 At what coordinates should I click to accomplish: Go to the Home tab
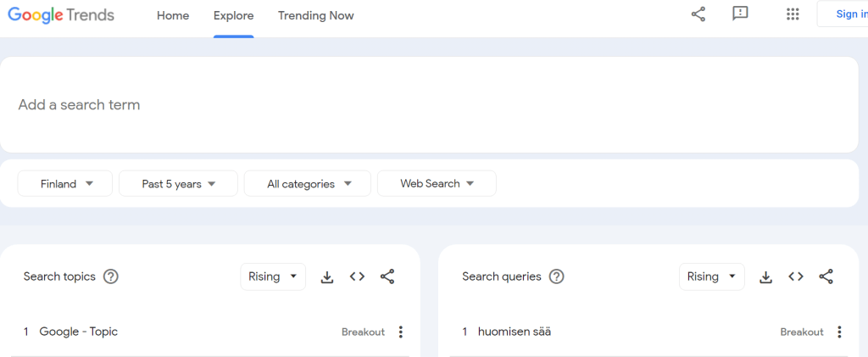(x=173, y=15)
